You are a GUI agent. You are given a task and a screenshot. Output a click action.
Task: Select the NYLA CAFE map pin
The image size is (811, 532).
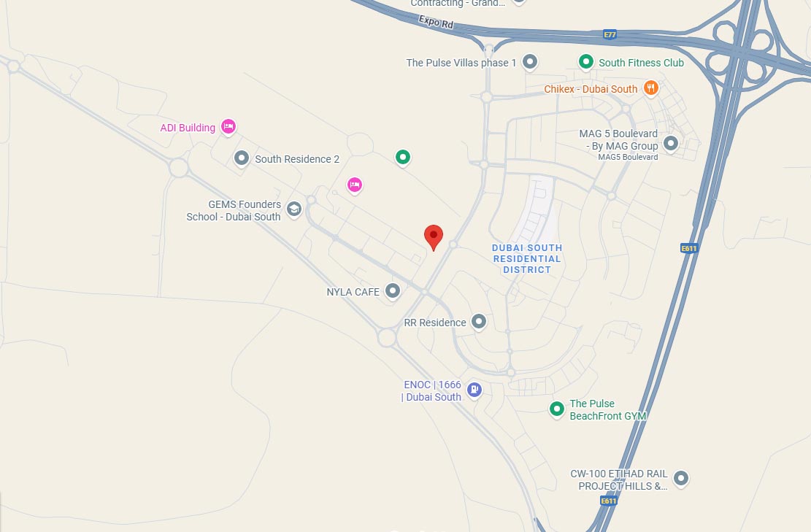[393, 291]
